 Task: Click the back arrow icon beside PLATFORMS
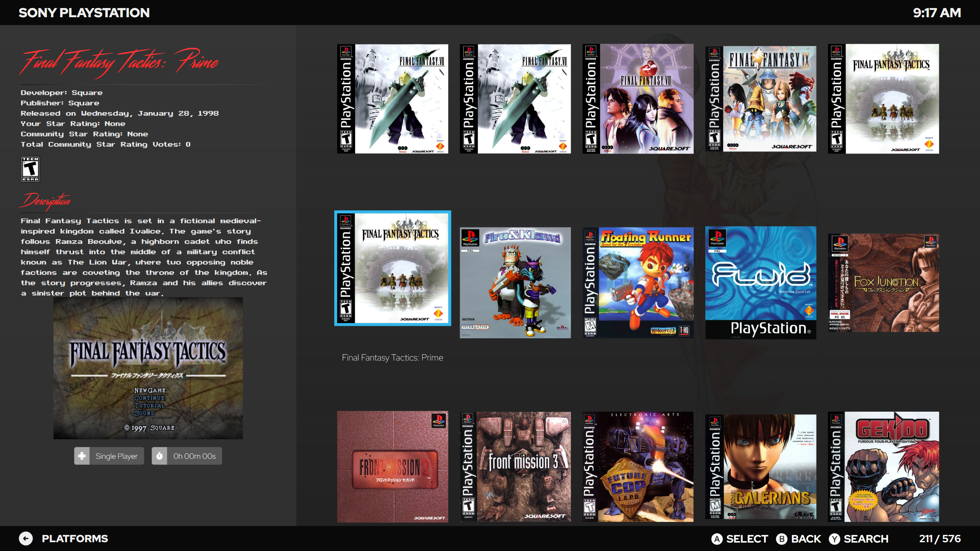point(26,539)
